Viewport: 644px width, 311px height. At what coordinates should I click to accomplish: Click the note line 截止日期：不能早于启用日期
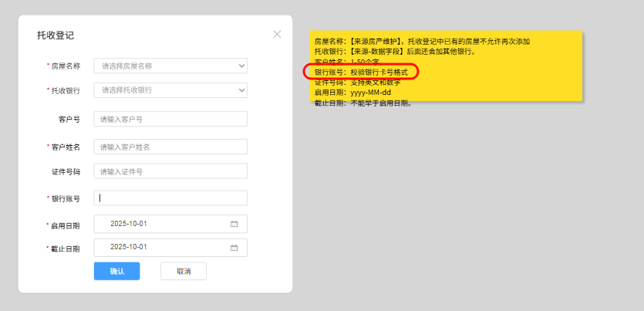pyautogui.click(x=363, y=103)
